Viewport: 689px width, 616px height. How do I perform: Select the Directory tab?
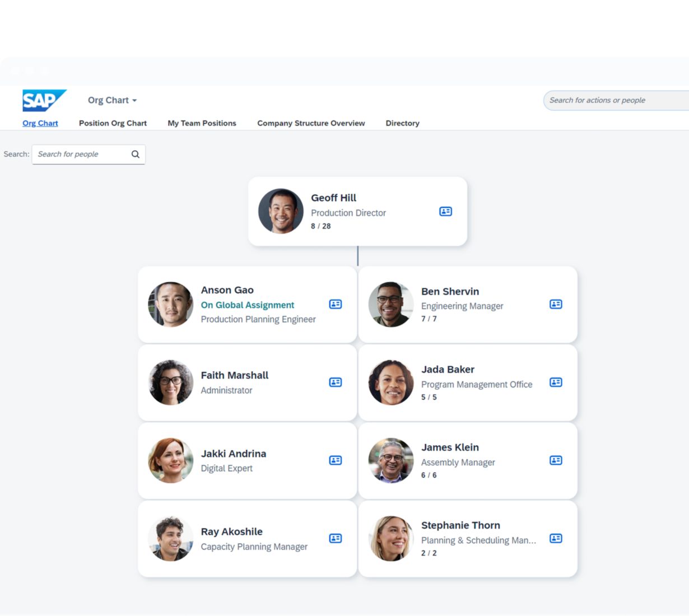(x=402, y=123)
